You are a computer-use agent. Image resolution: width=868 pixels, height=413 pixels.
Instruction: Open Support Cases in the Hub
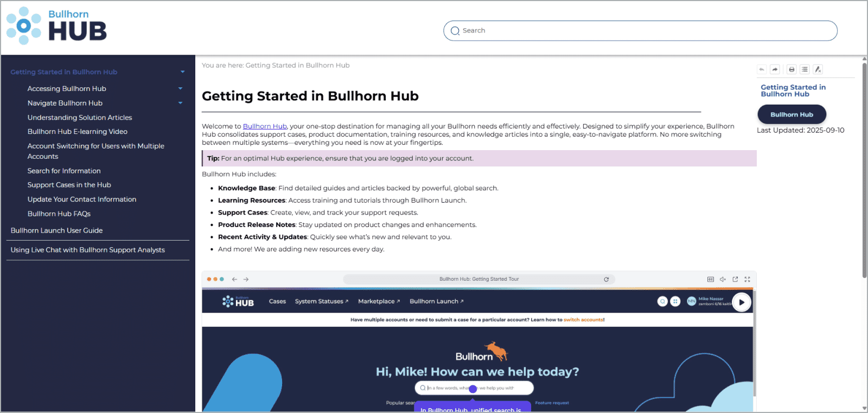69,185
